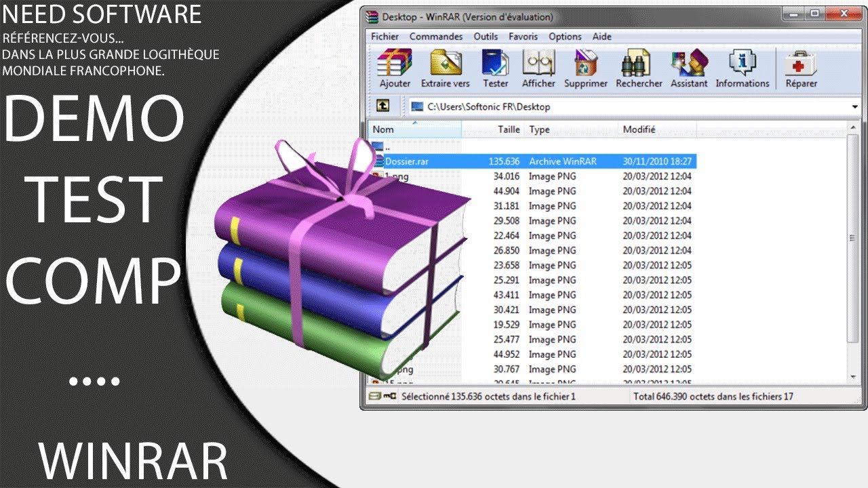Open the Favoris menu
868x488 pixels.
(523, 37)
